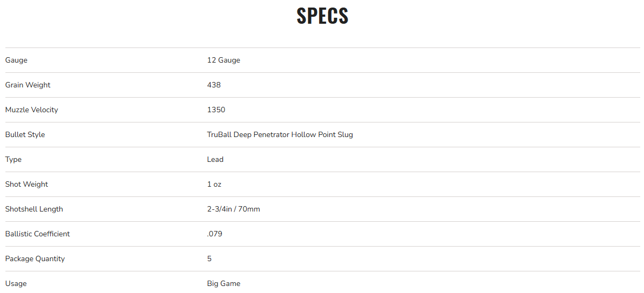The height and width of the screenshot is (293, 644).
Task: Select the Shotshell Length label
Action: (34, 209)
